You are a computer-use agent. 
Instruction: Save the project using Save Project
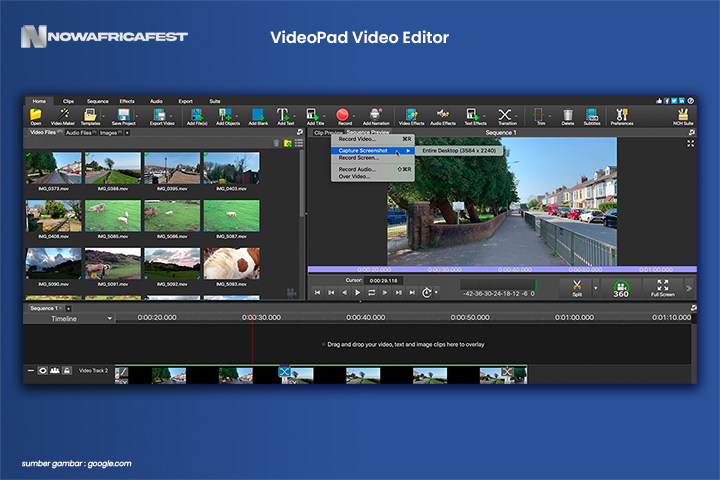(124, 116)
